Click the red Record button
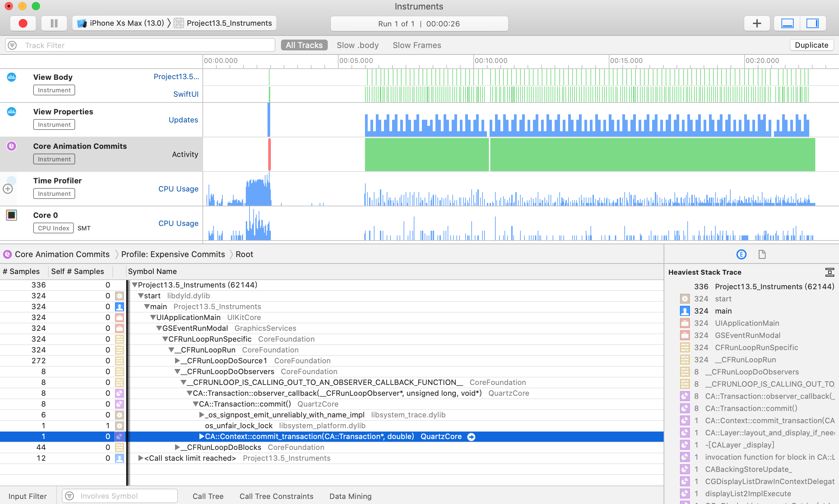 23,23
